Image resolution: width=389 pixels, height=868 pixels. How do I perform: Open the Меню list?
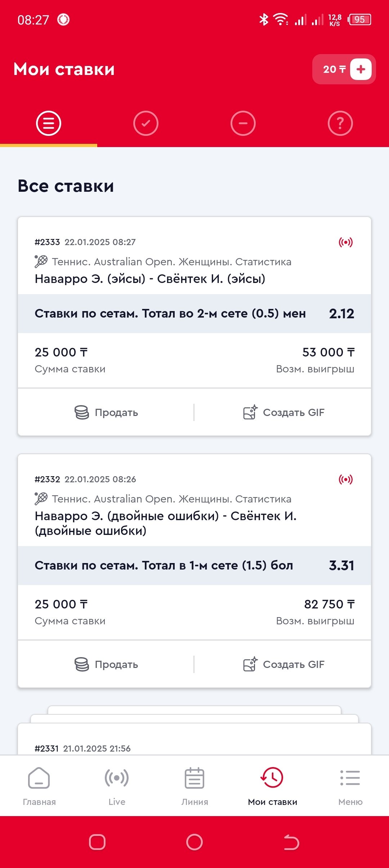point(350,786)
